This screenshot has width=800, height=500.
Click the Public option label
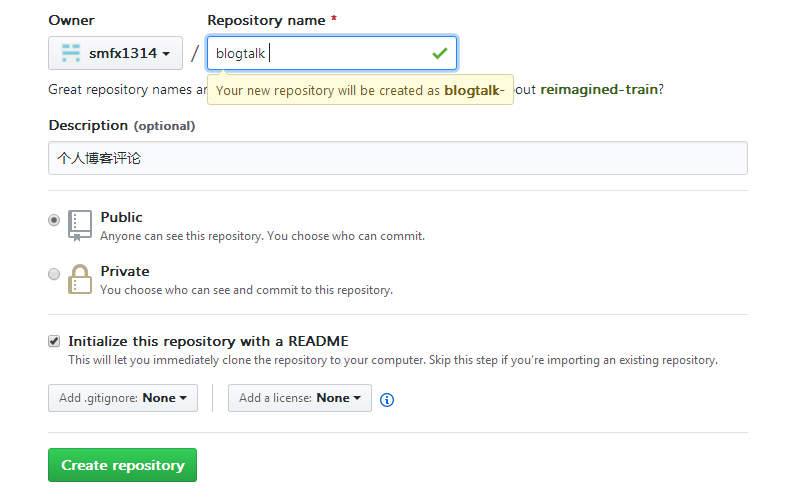[121, 217]
